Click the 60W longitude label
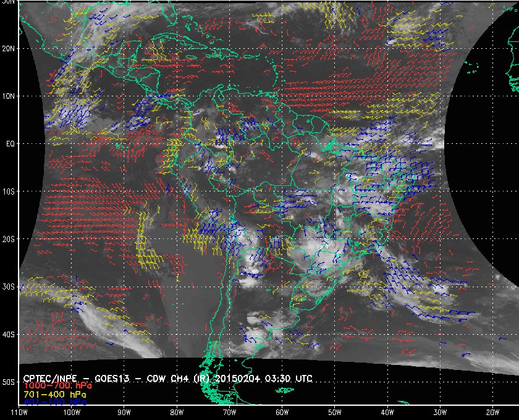 [x=282, y=413]
